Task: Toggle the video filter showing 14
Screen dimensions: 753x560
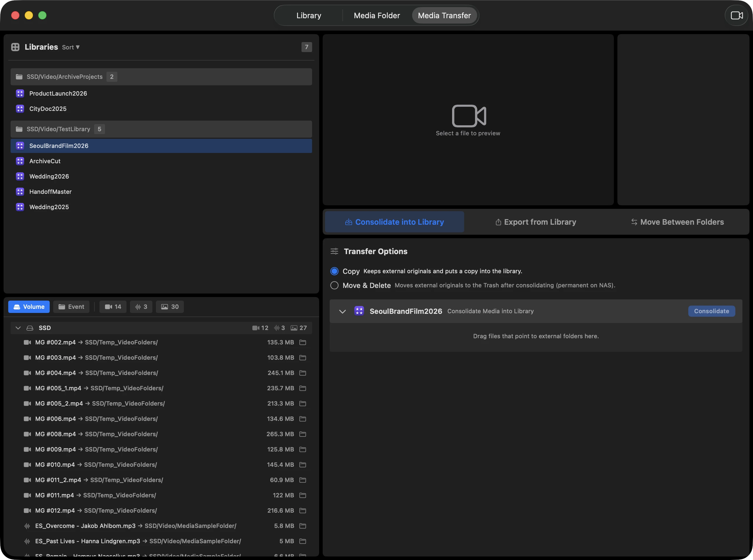Action: pos(113,307)
